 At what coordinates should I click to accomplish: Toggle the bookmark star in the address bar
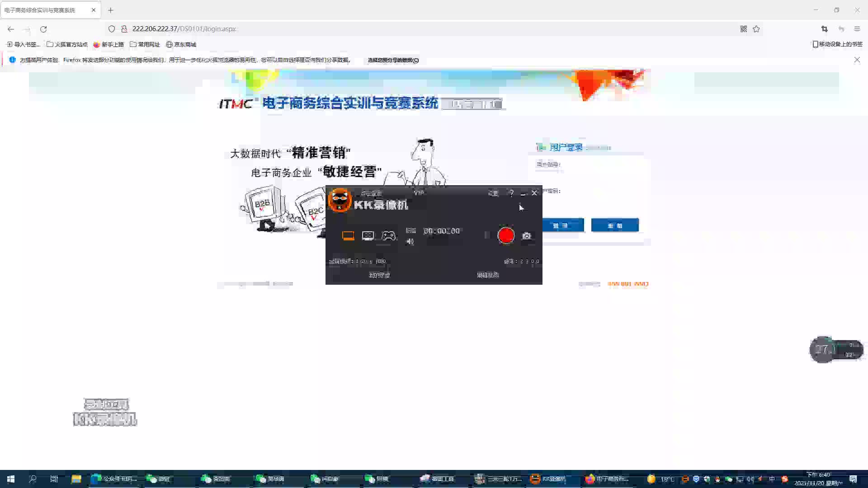[x=755, y=28]
